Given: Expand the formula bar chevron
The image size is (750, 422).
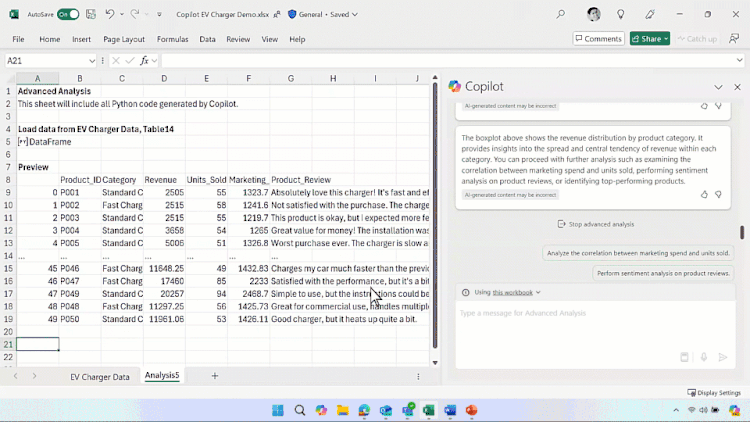Looking at the screenshot, I should (x=739, y=60).
